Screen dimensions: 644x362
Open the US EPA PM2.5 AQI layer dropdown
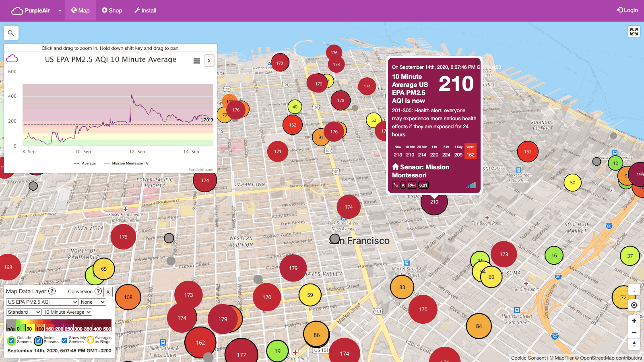pos(41,302)
